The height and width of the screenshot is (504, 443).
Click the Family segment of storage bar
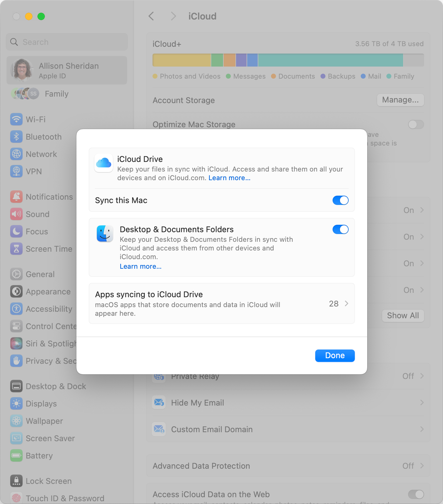[330, 60]
